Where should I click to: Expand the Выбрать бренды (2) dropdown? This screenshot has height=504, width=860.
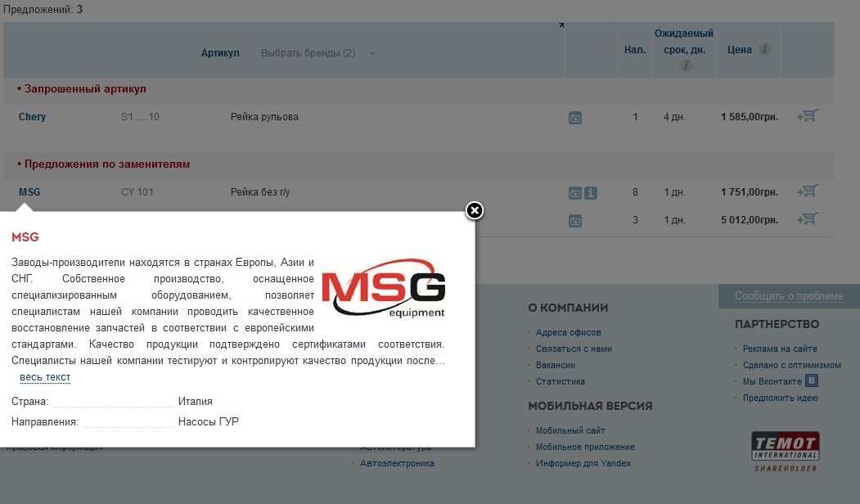click(308, 53)
